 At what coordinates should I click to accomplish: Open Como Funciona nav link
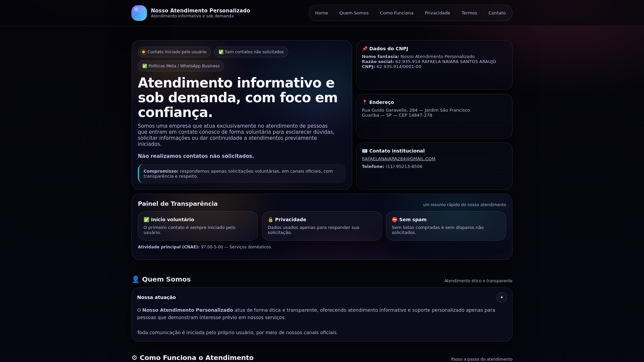396,13
